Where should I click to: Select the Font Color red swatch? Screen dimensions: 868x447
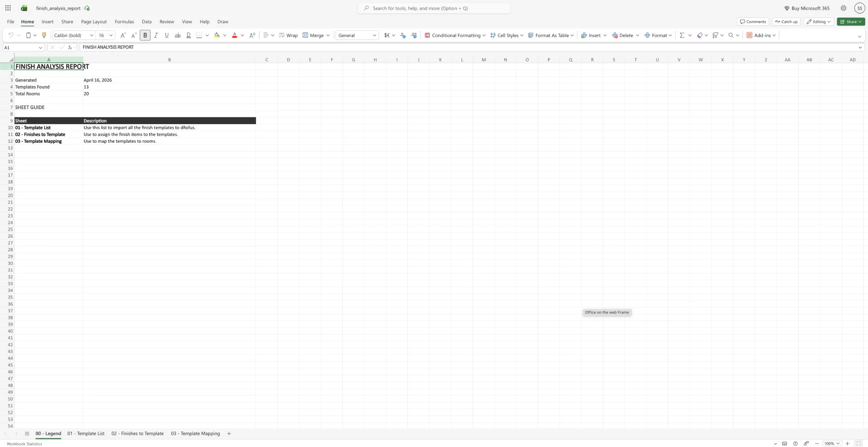pos(234,35)
